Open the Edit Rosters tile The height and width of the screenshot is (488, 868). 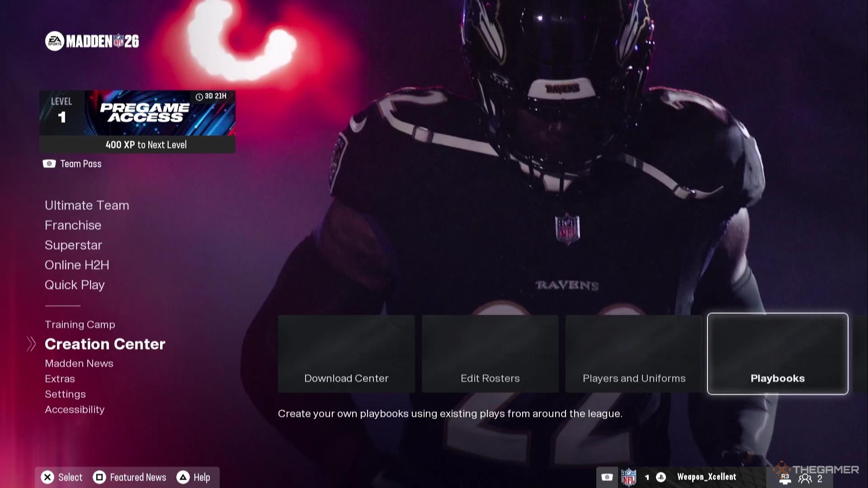pos(490,354)
